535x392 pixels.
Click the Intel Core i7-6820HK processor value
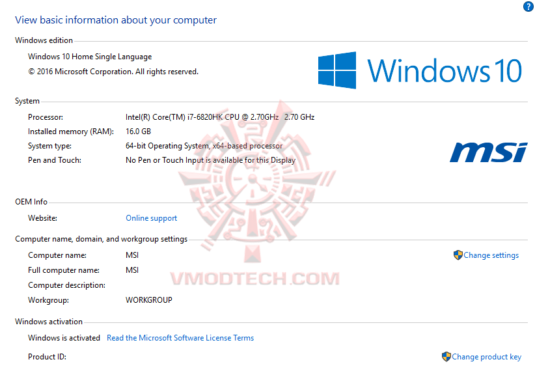pos(220,117)
